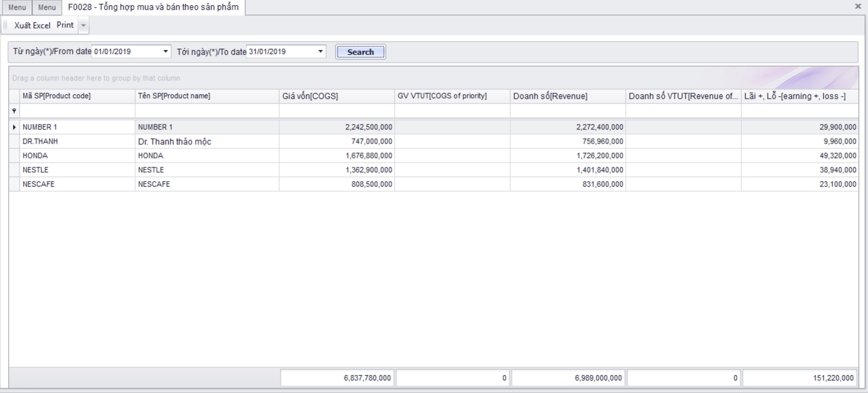Select the F0028 Tổng hợp mua và bán tab
The height and width of the screenshot is (393, 868).
point(153,7)
